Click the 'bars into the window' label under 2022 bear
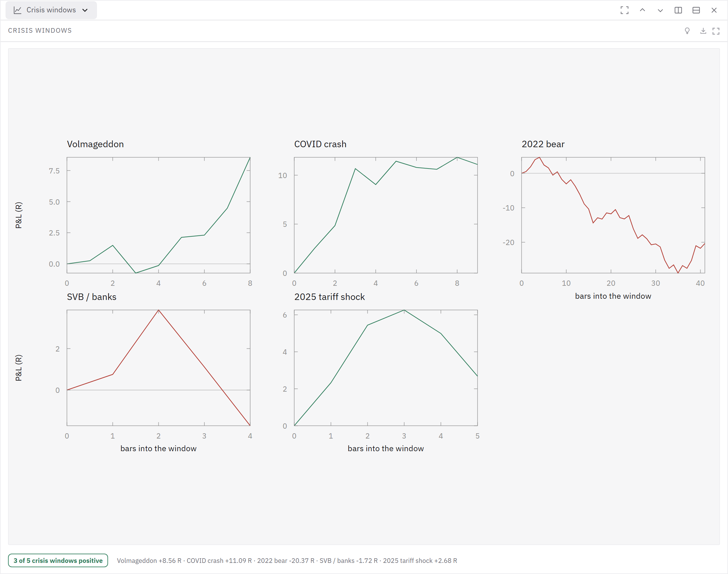This screenshot has width=728, height=574. 613,296
